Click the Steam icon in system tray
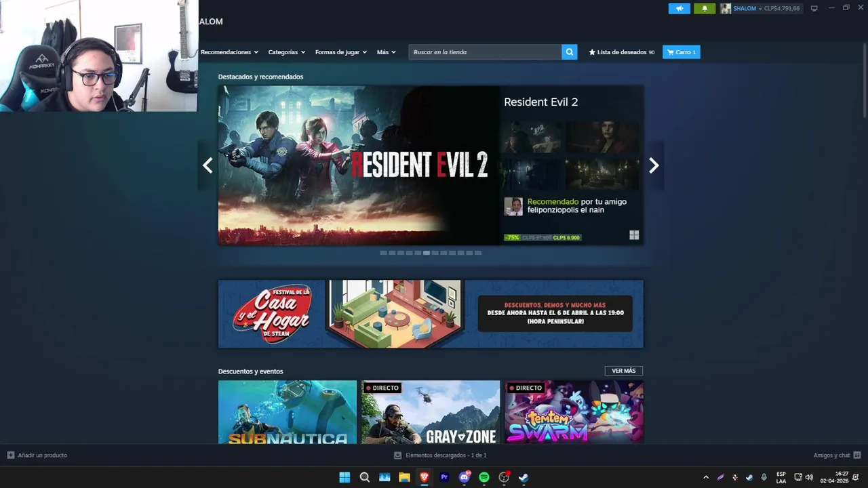The height and width of the screenshot is (488, 868). (x=749, y=477)
